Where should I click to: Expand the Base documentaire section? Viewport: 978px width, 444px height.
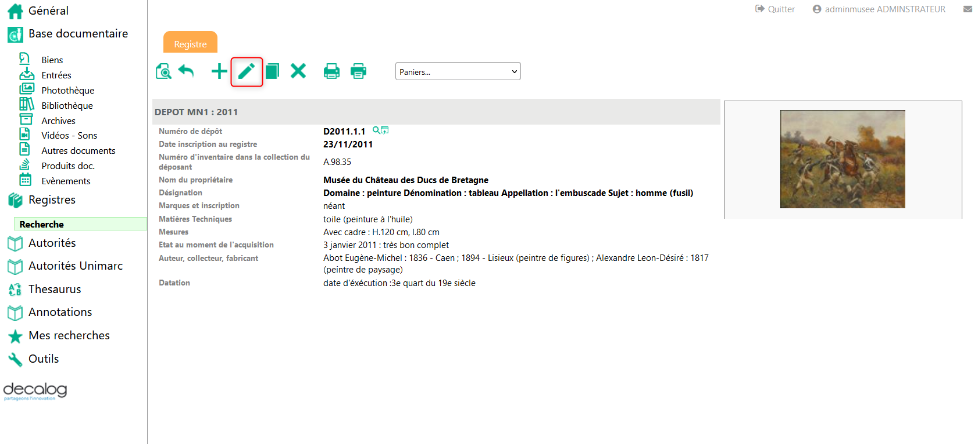click(77, 34)
